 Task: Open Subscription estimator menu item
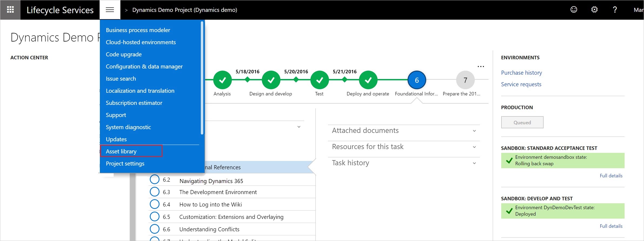(x=134, y=103)
